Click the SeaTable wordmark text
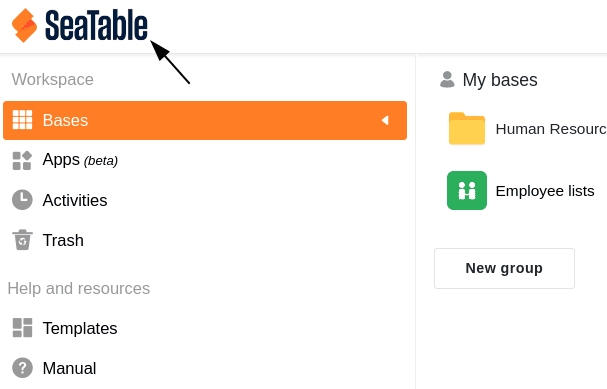Image resolution: width=607 pixels, height=389 pixels. (x=96, y=25)
